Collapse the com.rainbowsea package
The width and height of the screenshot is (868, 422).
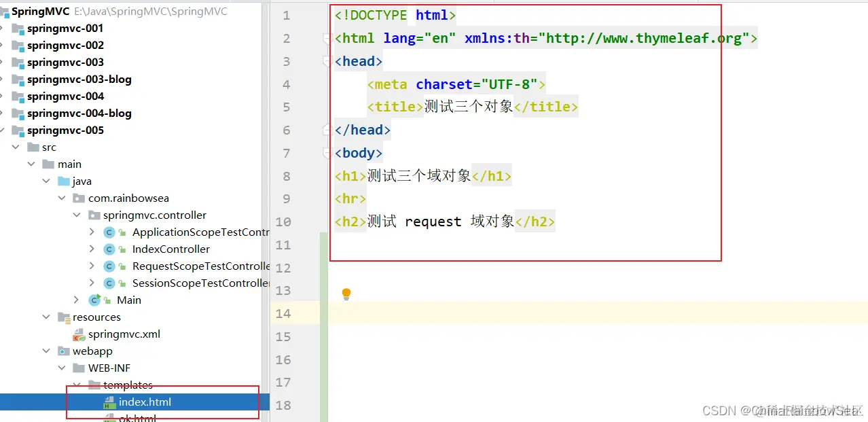62,198
